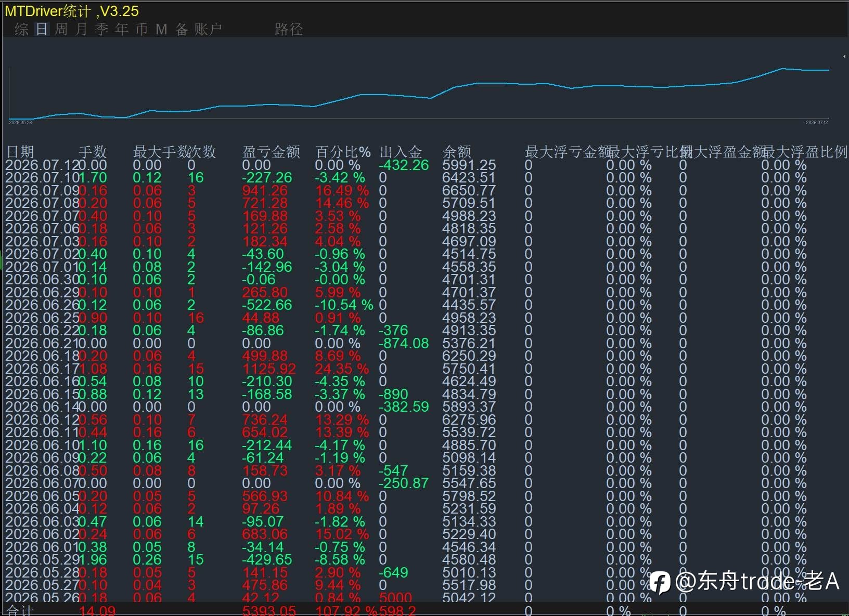Switch to the 综 summary tab
This screenshot has width=849, height=616.
[x=21, y=29]
